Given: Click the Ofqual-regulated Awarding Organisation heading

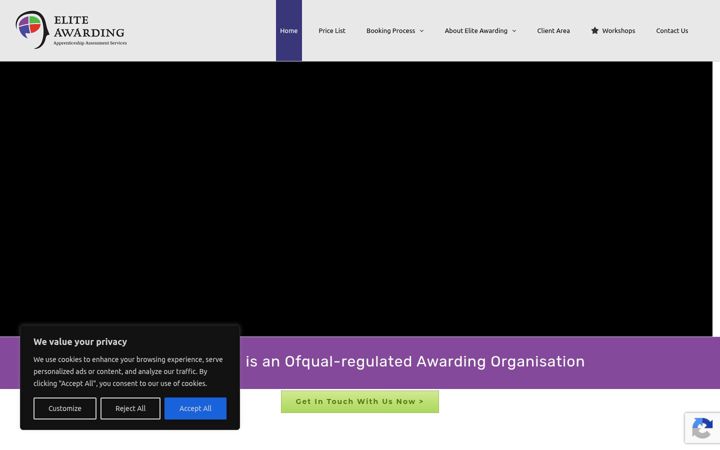Looking at the screenshot, I should click(x=415, y=361).
